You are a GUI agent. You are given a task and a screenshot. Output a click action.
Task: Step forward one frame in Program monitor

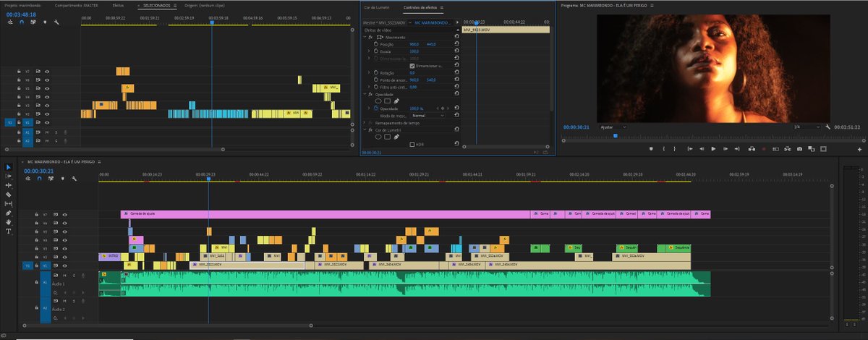point(726,149)
